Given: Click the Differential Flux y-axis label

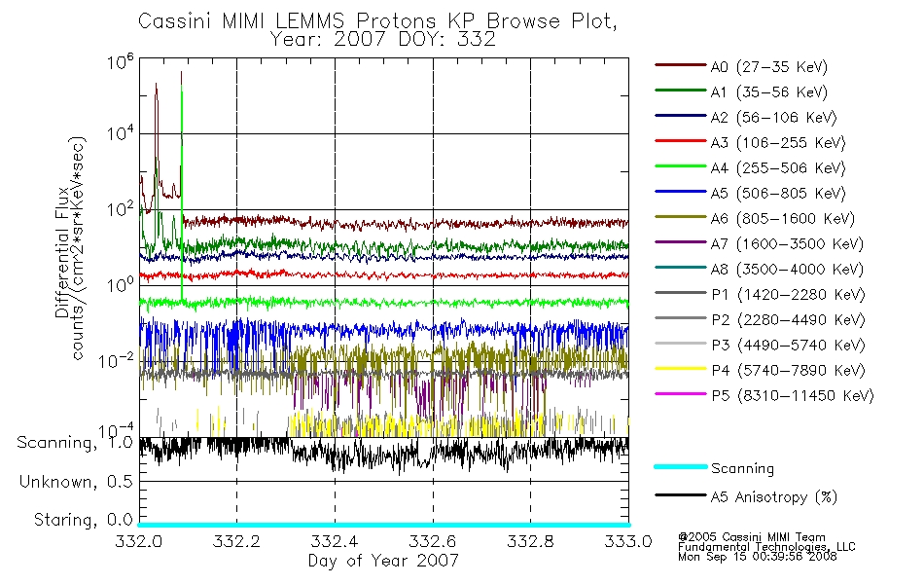Looking at the screenshot, I should 62,252.
